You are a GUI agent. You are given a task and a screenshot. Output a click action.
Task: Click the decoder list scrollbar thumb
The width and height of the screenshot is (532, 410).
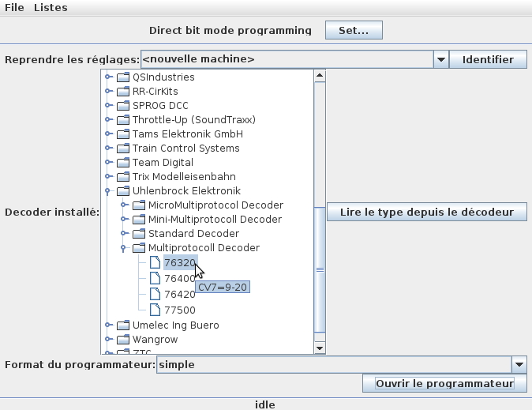320,269
